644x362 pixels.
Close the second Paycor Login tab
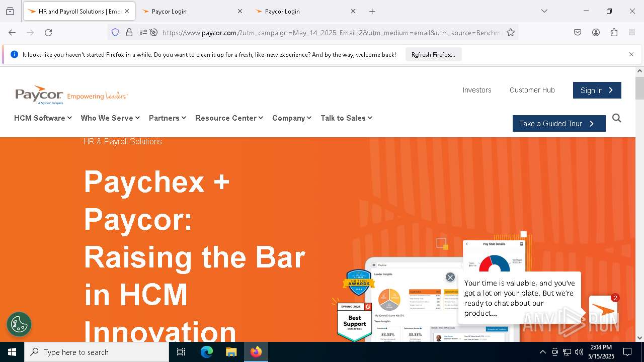239,11
